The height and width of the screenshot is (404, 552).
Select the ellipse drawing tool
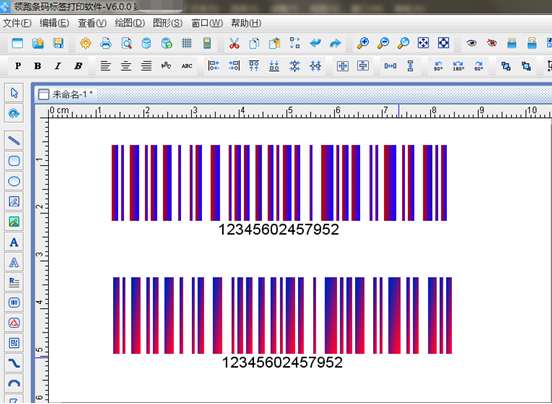click(14, 182)
